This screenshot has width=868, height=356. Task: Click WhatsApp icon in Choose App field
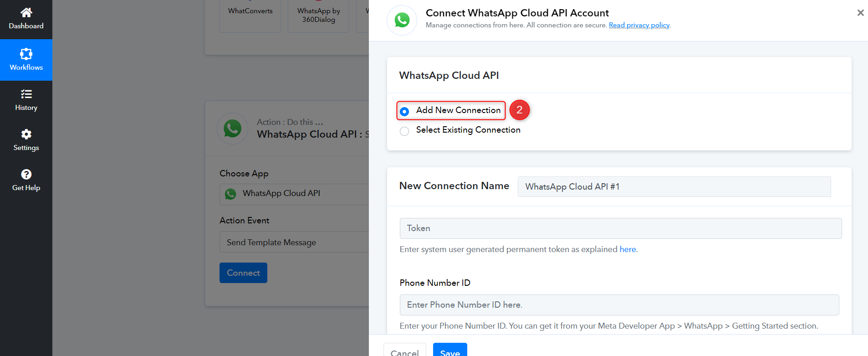pyautogui.click(x=230, y=194)
